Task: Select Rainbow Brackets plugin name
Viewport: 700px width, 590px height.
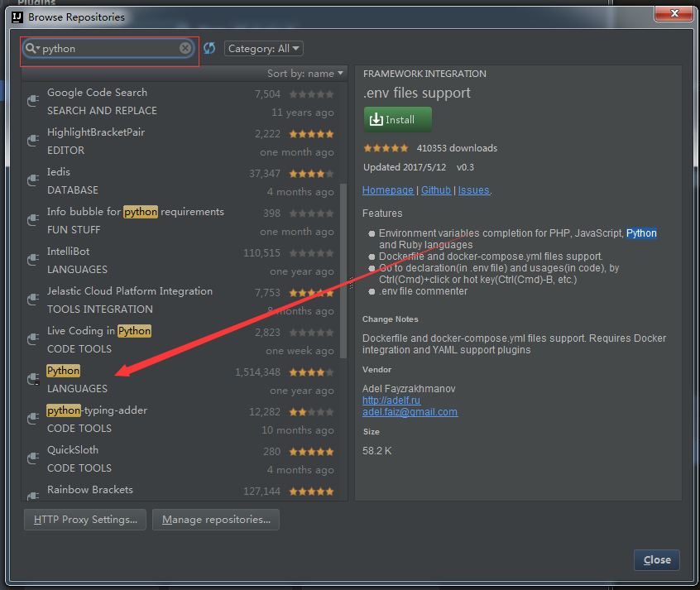Action: tap(90, 490)
